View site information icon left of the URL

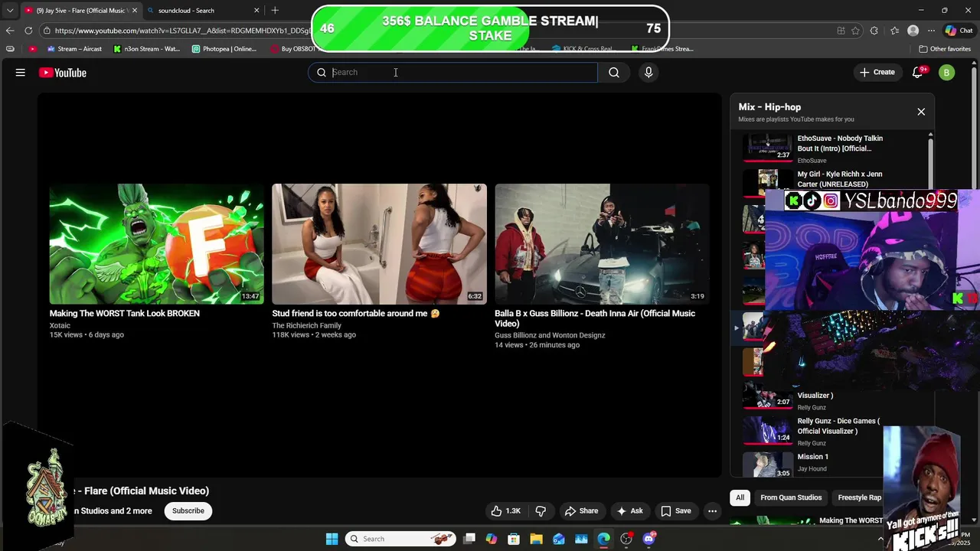[47, 31]
